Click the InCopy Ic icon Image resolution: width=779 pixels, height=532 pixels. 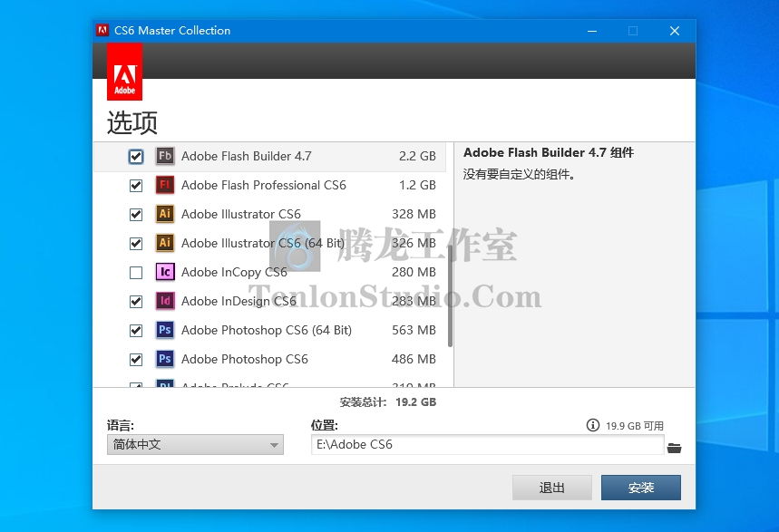pos(165,272)
